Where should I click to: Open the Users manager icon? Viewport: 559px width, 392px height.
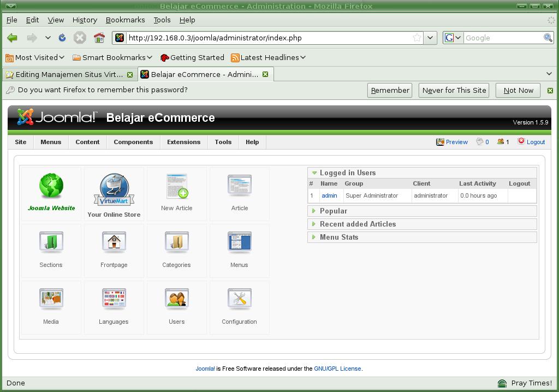[x=176, y=305]
